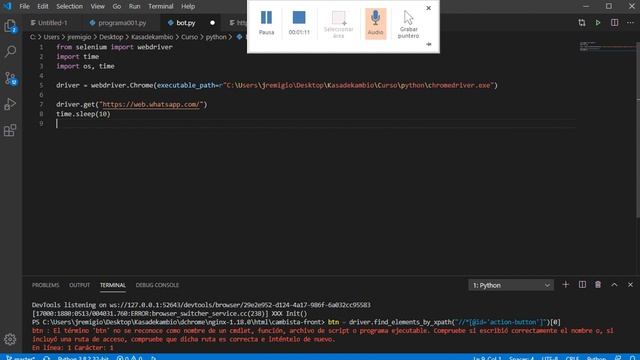Click breadcrumb 'Desktop'

[111, 37]
